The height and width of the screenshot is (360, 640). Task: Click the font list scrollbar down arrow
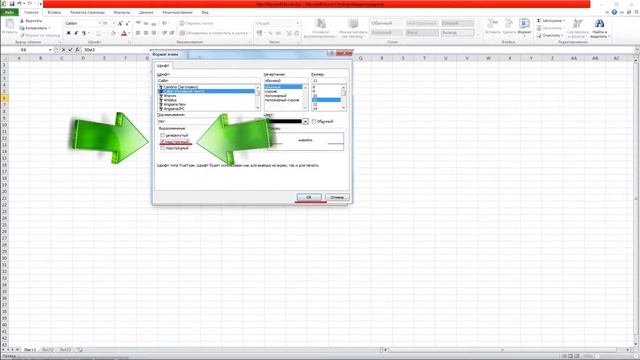click(258, 108)
